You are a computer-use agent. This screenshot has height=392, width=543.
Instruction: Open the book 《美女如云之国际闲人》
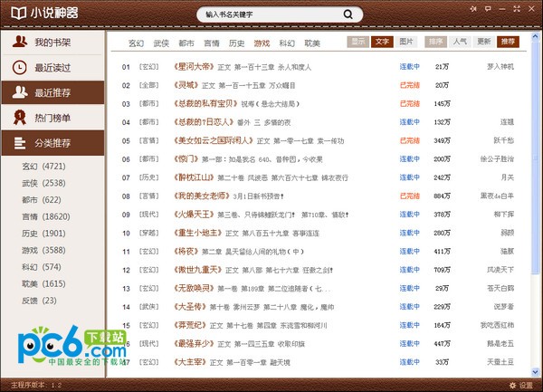pyautogui.click(x=214, y=140)
